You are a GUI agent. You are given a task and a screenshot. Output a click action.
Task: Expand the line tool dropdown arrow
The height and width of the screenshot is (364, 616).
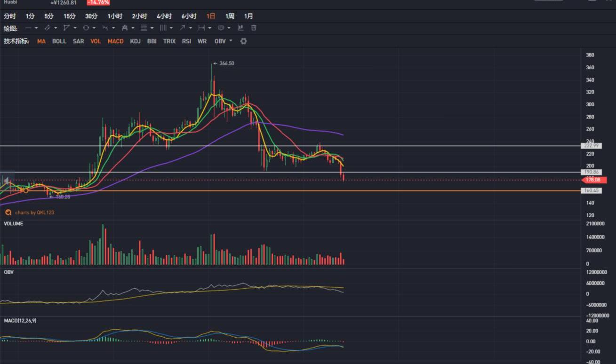pyautogui.click(x=36, y=28)
